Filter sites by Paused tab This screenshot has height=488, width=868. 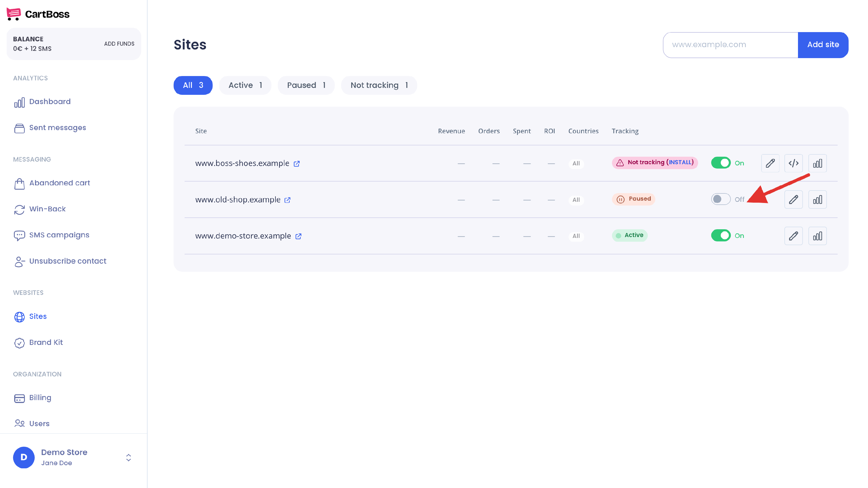306,85
